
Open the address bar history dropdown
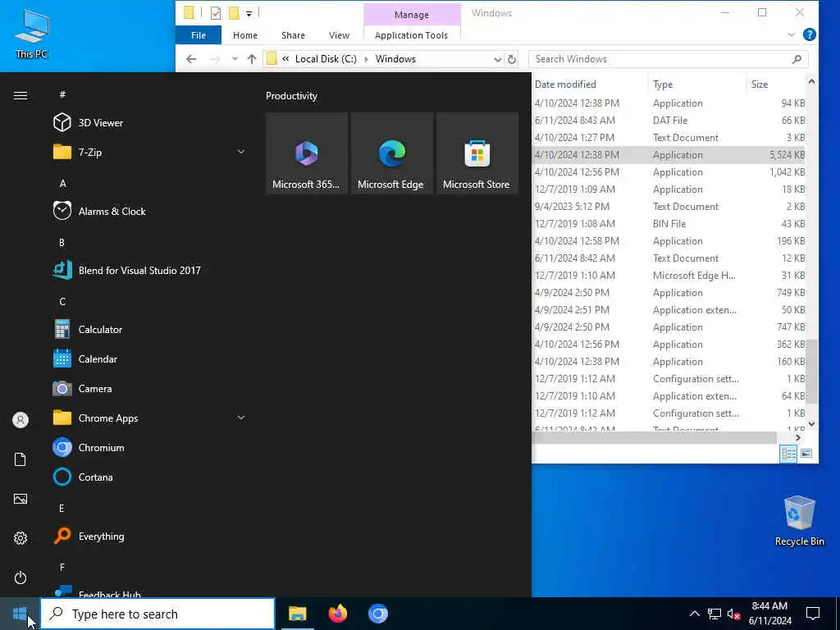(x=498, y=59)
